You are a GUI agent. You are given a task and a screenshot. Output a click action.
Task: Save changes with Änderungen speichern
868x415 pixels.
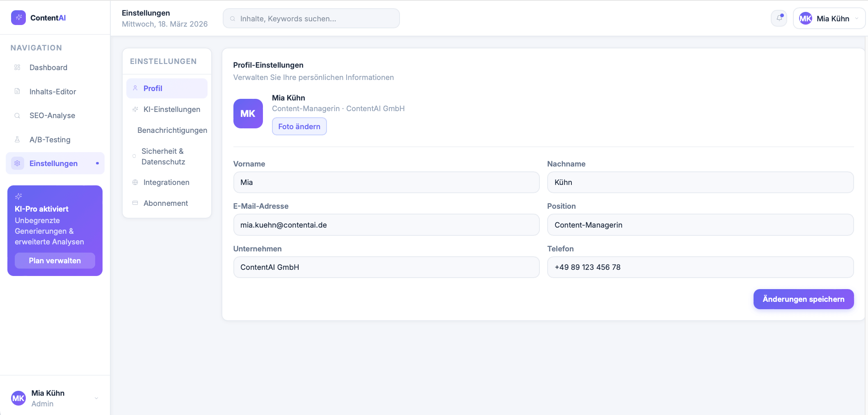803,299
